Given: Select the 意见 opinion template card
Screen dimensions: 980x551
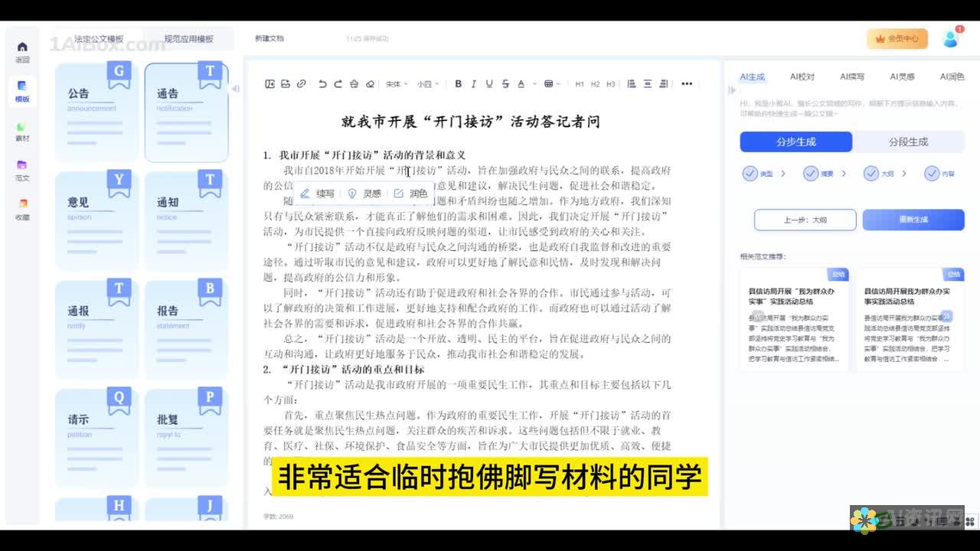Looking at the screenshot, I should (x=96, y=221).
